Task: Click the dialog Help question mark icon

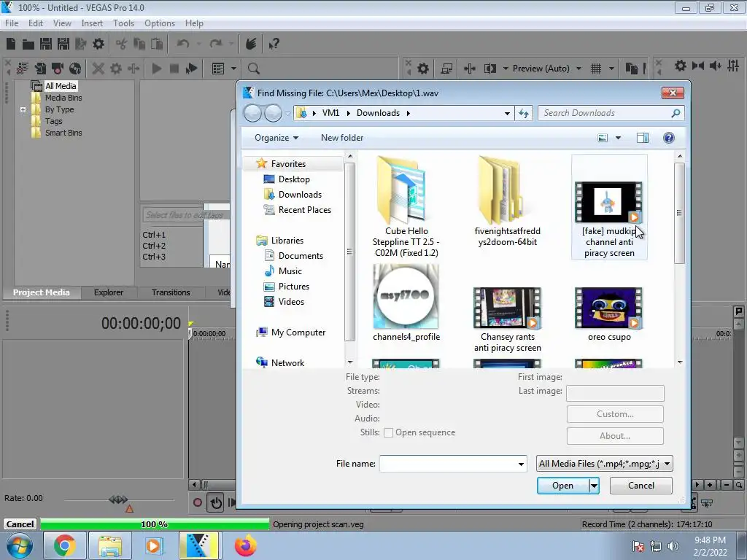Action: (x=668, y=138)
